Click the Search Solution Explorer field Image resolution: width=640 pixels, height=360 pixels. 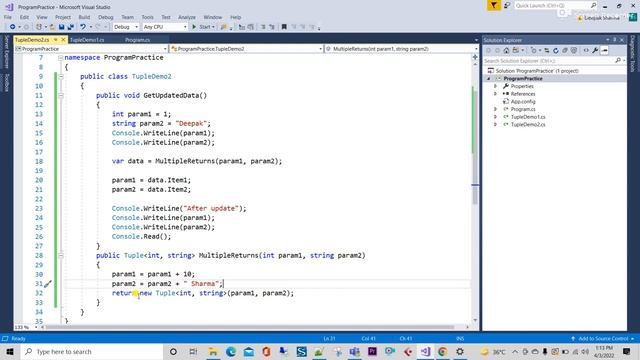pyautogui.click(x=554, y=61)
